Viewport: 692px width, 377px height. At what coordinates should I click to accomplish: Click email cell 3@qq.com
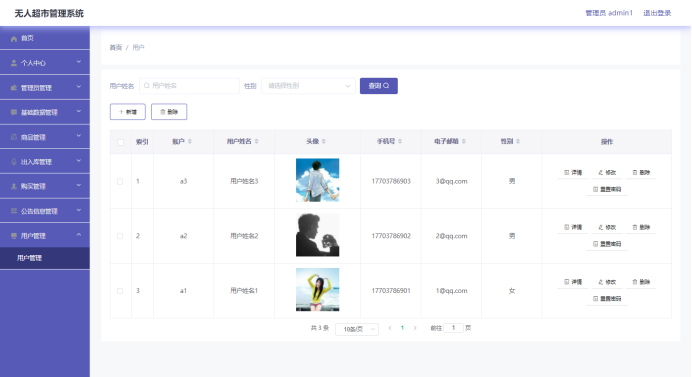(x=451, y=181)
